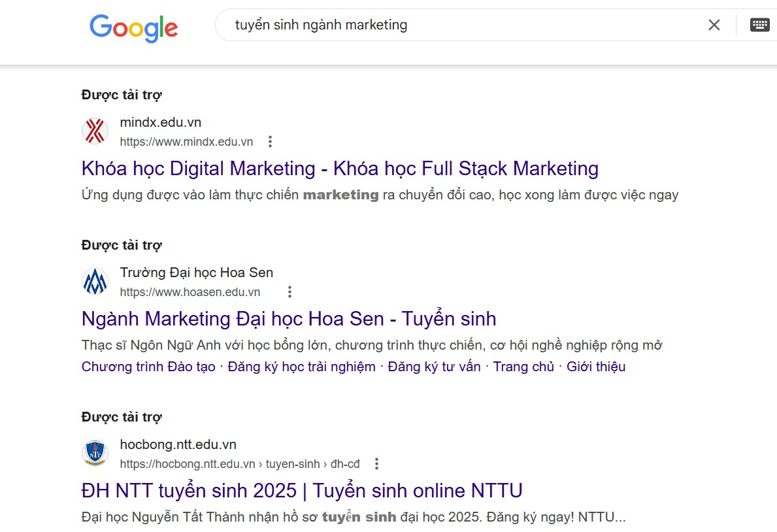This screenshot has height=532, width=777.
Task: Click the 'Trường Đại học Hoa Sen' site name
Action: point(197,273)
